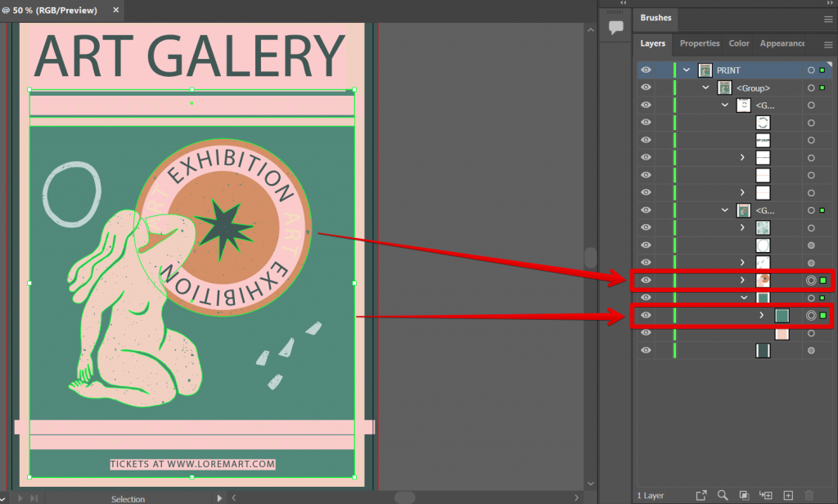Screen dimensions: 838x504
Task: Open the Brushes panel flyout menu
Action: [x=829, y=18]
